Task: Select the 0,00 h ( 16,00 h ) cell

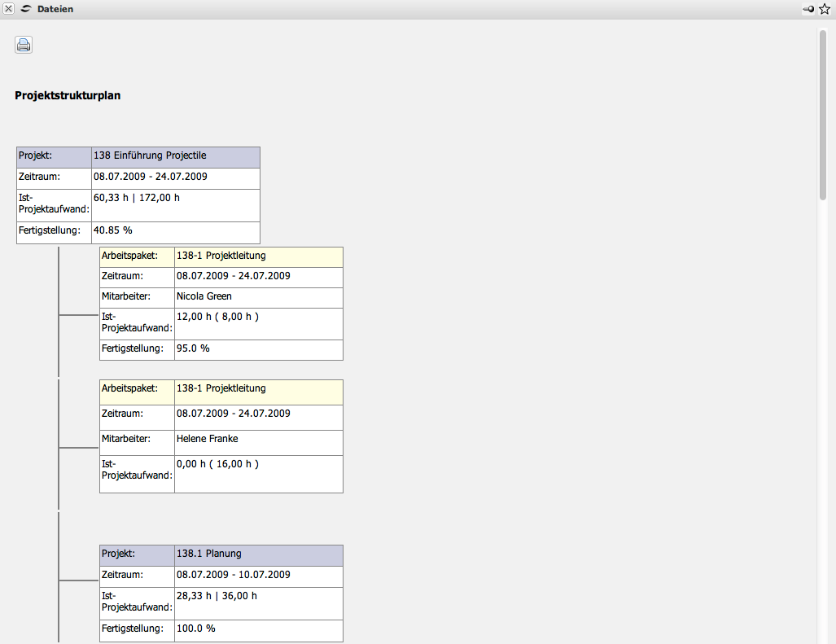Action: pos(217,464)
